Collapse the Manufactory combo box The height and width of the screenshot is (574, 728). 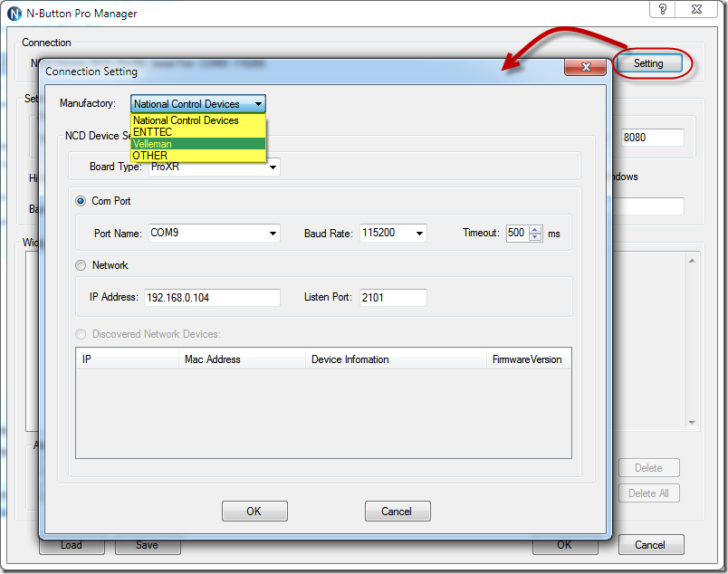coord(258,104)
